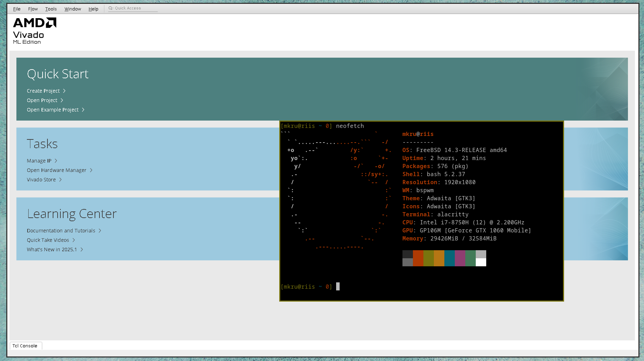Click the purple neofetch color block
This screenshot has width=644, height=361.
[x=460, y=258]
